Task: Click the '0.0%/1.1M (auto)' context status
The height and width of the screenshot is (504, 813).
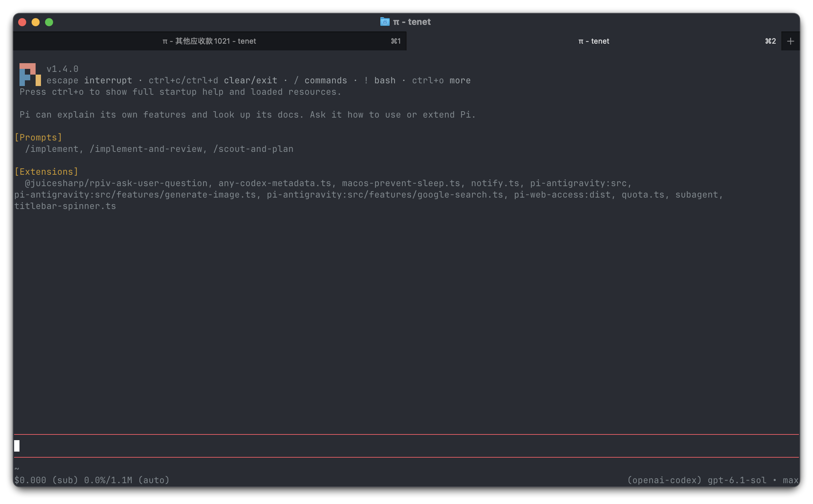Action: pos(127,480)
